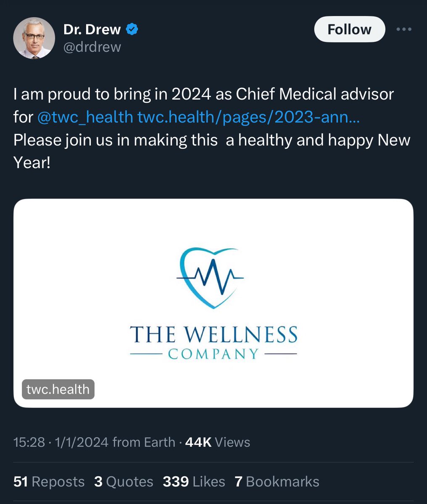View the 3 Quotes list
427x504 pixels.
[x=124, y=481]
